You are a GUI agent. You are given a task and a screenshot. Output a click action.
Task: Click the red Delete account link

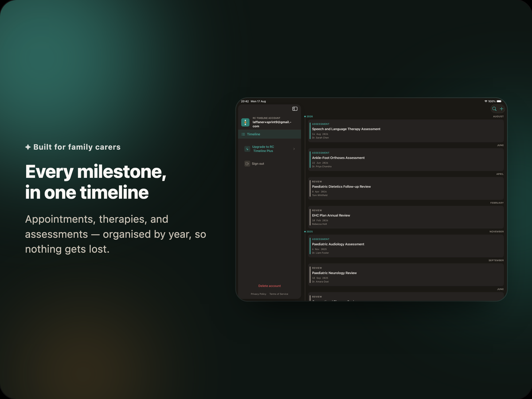click(x=270, y=286)
